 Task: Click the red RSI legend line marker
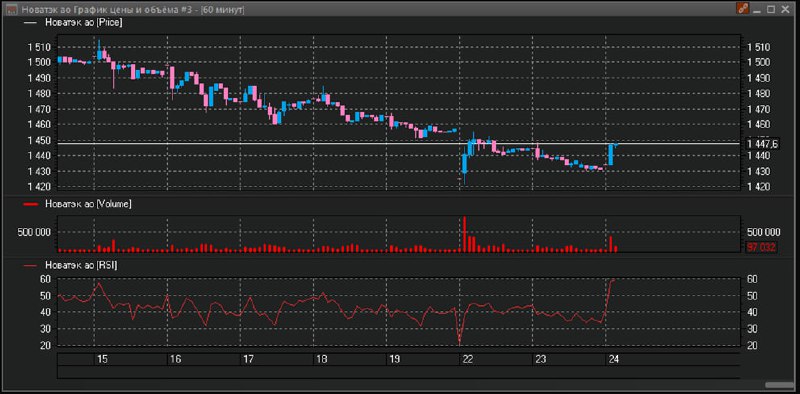[x=31, y=265]
